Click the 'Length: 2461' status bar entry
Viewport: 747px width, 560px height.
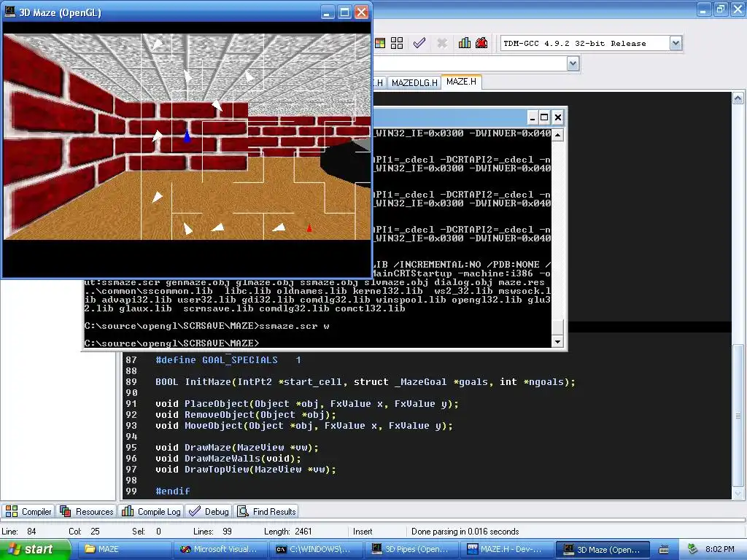[287, 532]
